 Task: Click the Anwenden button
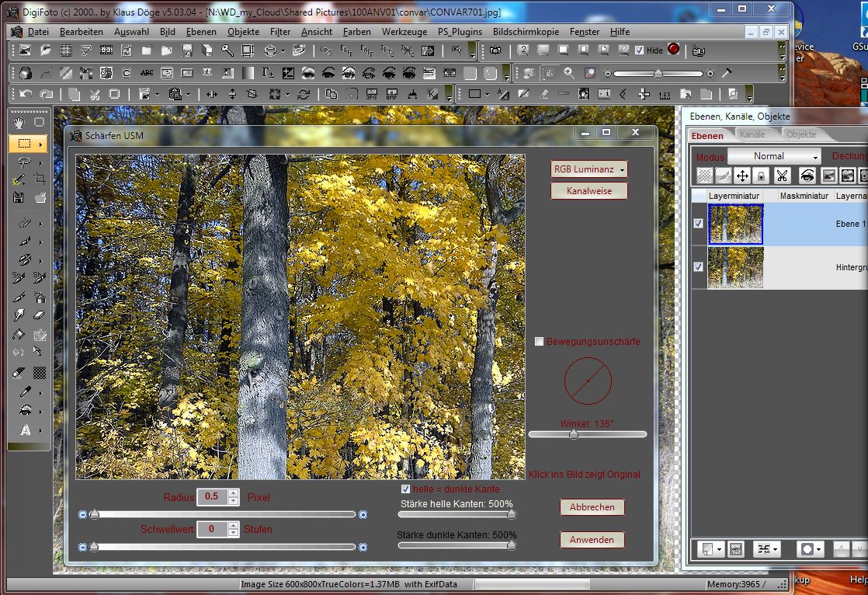(592, 539)
